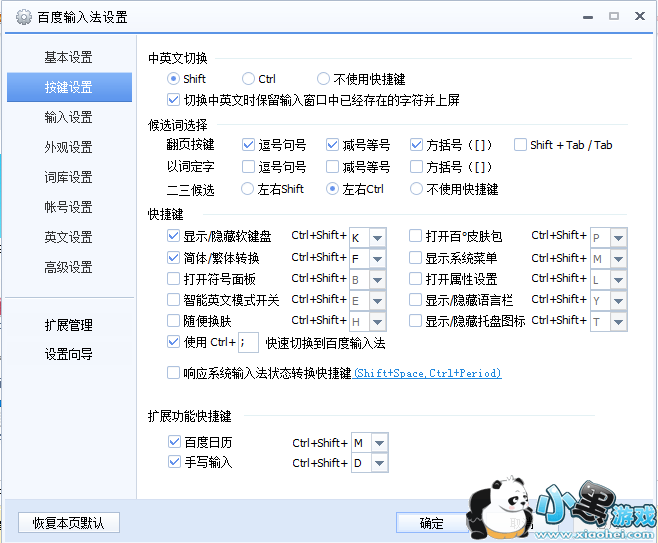Viewport: 658px width, 543px height.
Task: Open the 高级设置 tab
Action: tap(68, 267)
